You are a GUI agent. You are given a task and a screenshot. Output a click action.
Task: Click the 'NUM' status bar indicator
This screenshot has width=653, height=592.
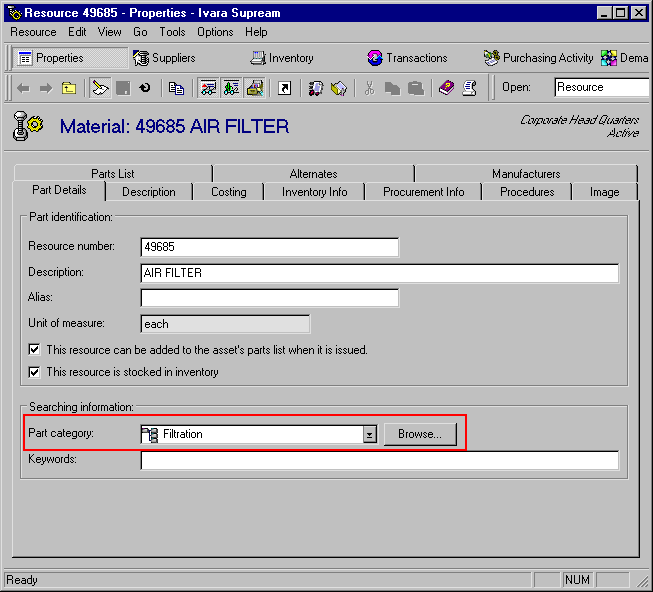coord(577,580)
